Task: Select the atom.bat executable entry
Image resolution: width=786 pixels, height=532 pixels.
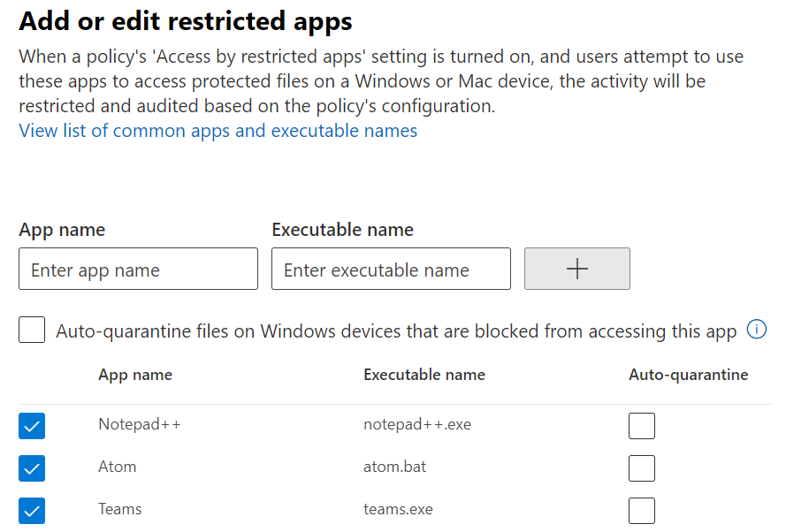Action: pos(394,467)
